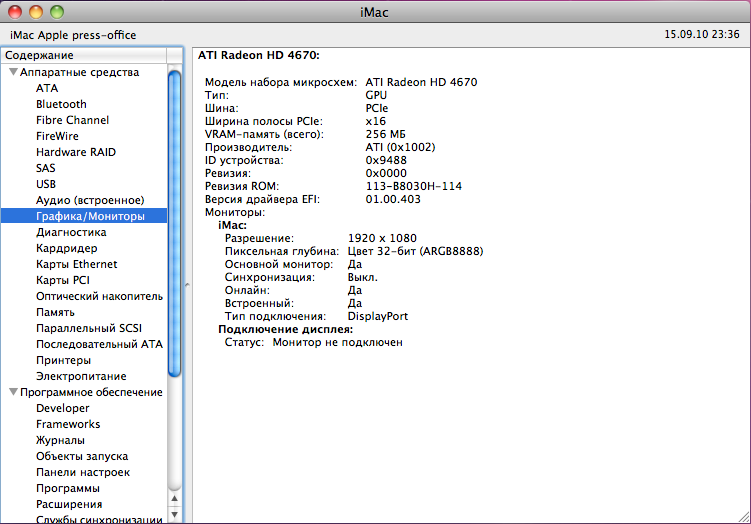Click the device ID 0x9488
This screenshot has height=524, width=751.
[386, 160]
